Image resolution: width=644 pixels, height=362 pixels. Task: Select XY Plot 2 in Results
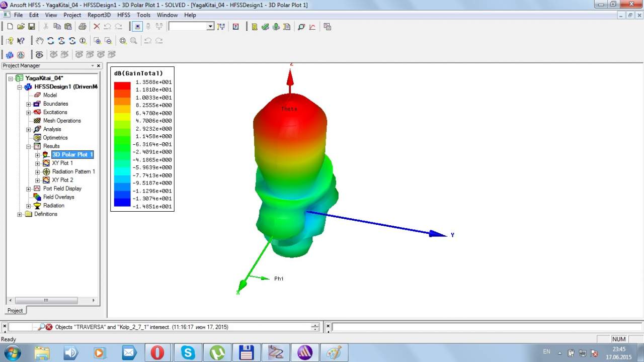click(62, 180)
